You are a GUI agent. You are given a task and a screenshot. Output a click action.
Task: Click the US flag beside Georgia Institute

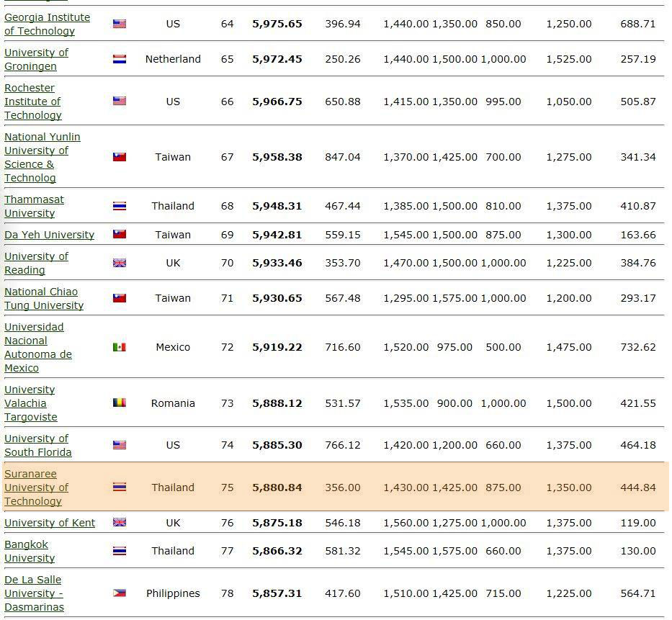click(x=120, y=24)
